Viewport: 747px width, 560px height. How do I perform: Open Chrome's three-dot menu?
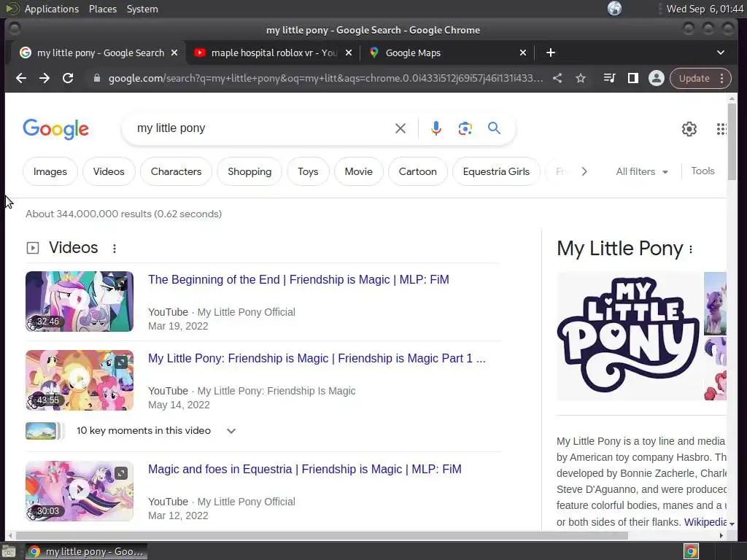722,78
